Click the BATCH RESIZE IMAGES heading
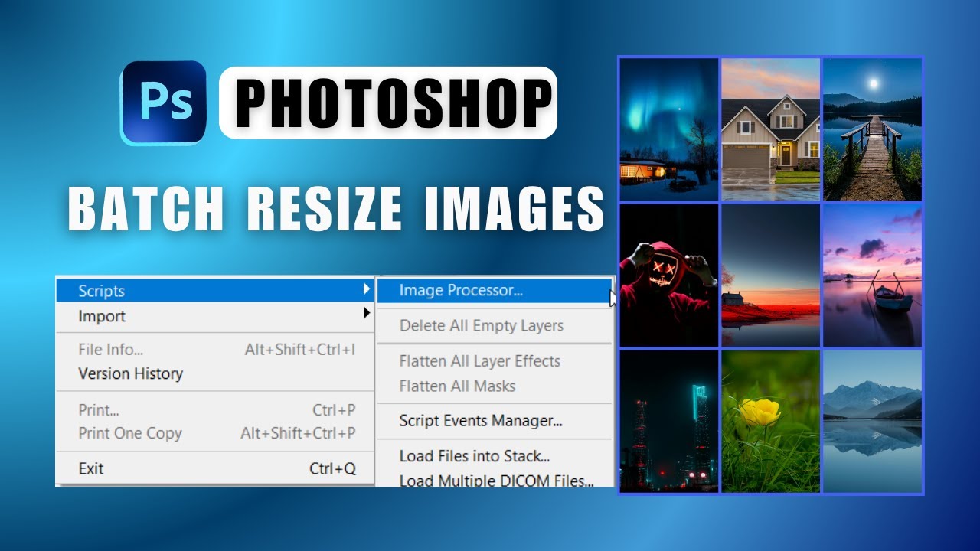The width and height of the screenshot is (980, 551). (x=335, y=208)
